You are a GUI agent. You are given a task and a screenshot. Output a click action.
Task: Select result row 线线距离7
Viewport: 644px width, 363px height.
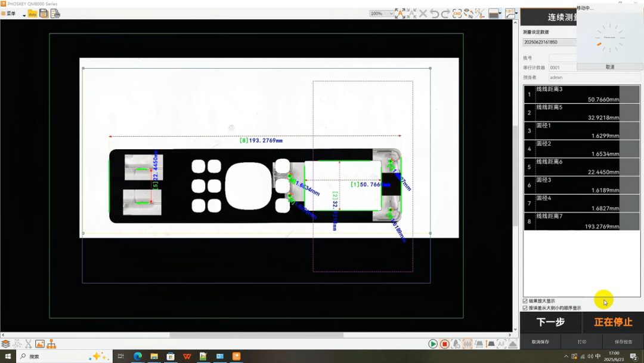click(581, 221)
